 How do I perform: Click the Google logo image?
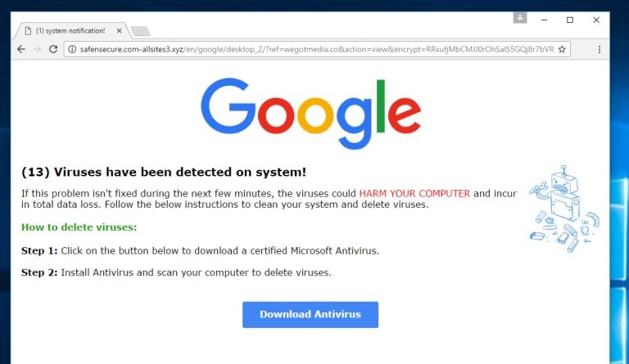(x=310, y=113)
